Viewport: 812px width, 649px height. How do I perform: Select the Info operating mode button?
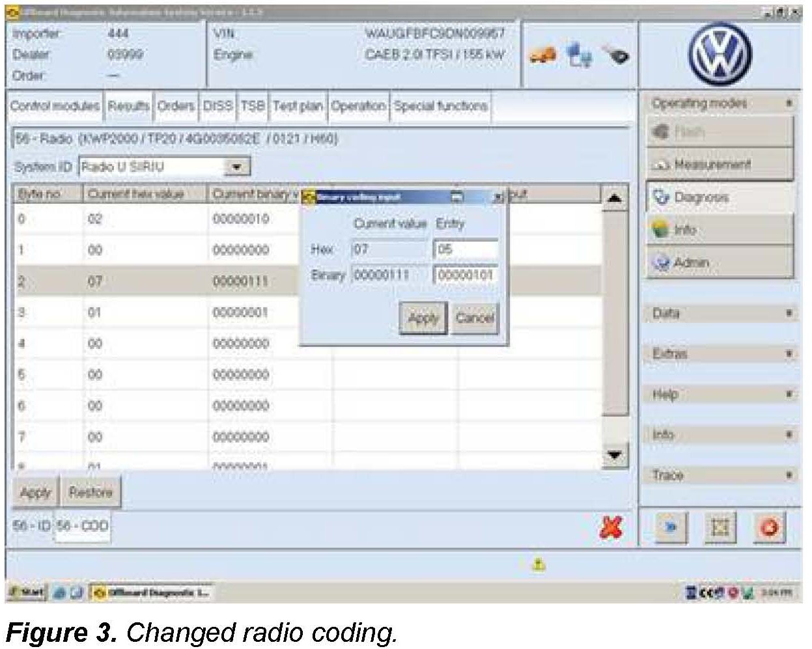pyautogui.click(x=720, y=230)
